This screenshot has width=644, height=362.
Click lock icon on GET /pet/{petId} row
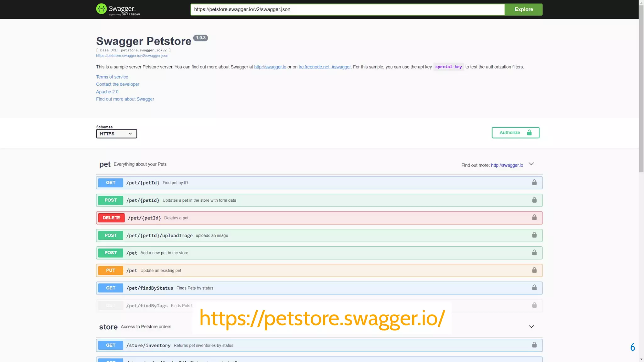534,183
